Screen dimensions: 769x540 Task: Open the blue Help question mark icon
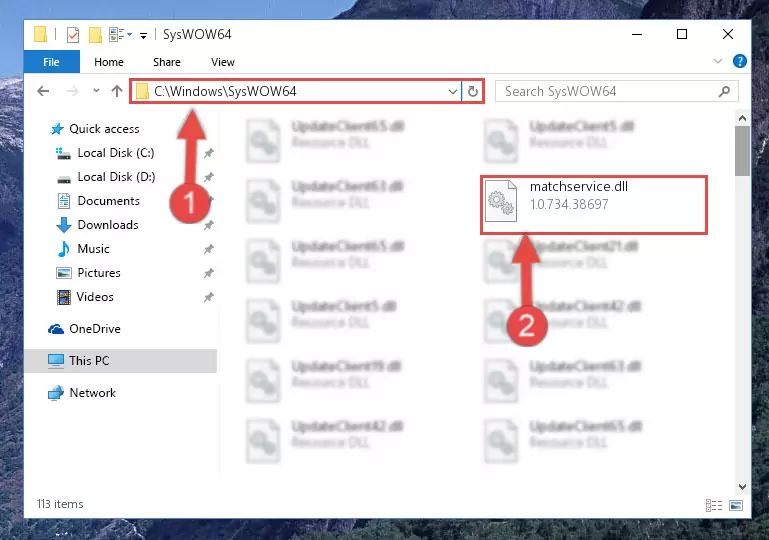pos(740,61)
